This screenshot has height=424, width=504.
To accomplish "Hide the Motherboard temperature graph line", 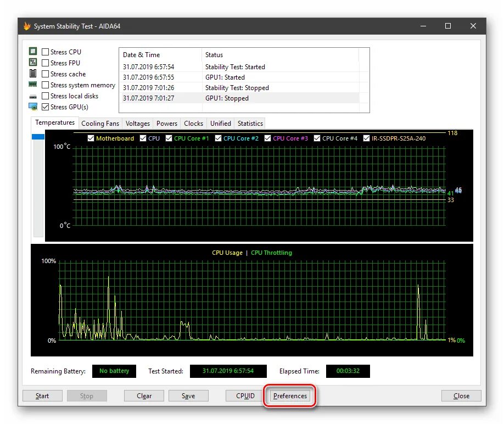I will pyautogui.click(x=91, y=138).
